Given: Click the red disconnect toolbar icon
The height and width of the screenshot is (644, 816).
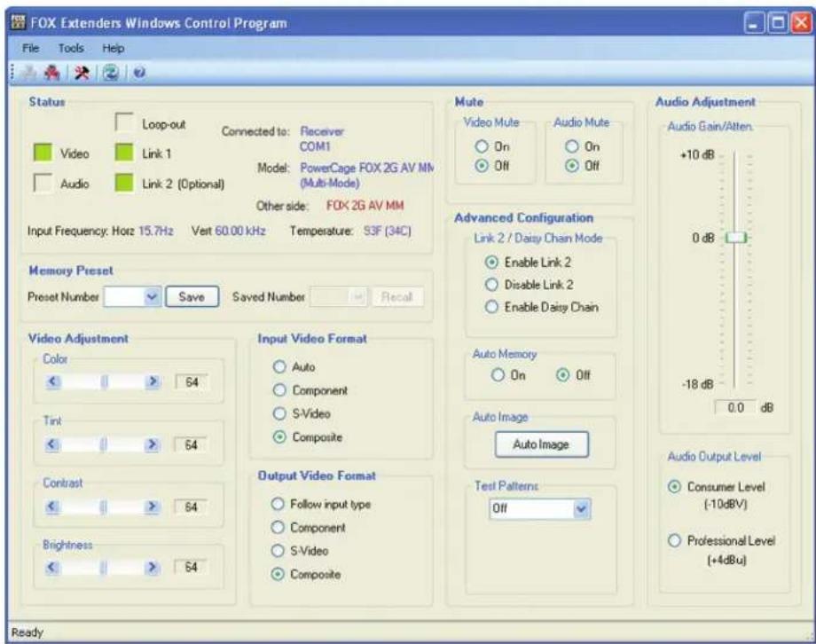Looking at the screenshot, I should 51,73.
